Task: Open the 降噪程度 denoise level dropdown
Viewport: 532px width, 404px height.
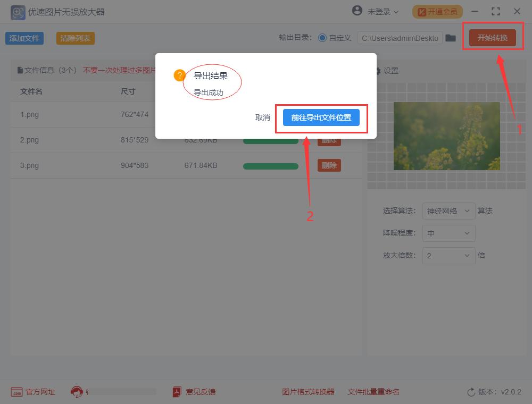Action: 448,233
